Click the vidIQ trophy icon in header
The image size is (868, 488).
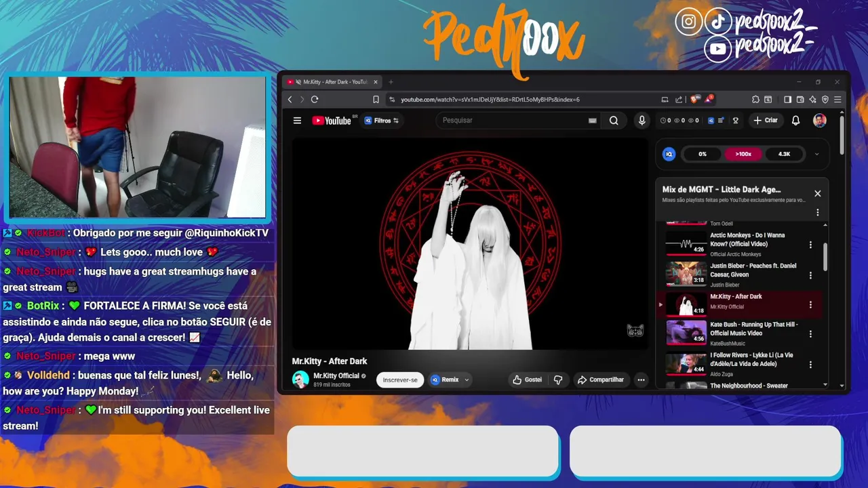(x=736, y=121)
